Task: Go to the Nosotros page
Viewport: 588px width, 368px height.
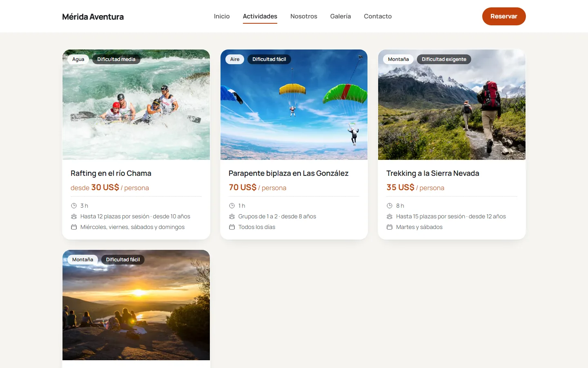Action: [304, 16]
